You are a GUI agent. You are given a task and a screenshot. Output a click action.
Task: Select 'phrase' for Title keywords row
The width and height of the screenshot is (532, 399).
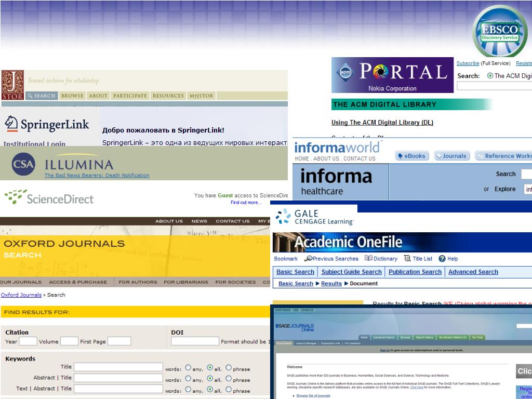(x=229, y=368)
